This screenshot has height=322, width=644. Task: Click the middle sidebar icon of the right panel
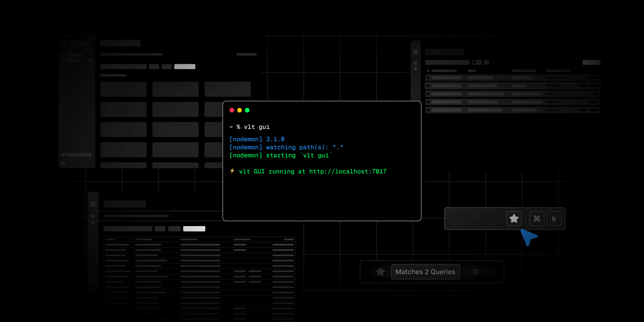(416, 63)
